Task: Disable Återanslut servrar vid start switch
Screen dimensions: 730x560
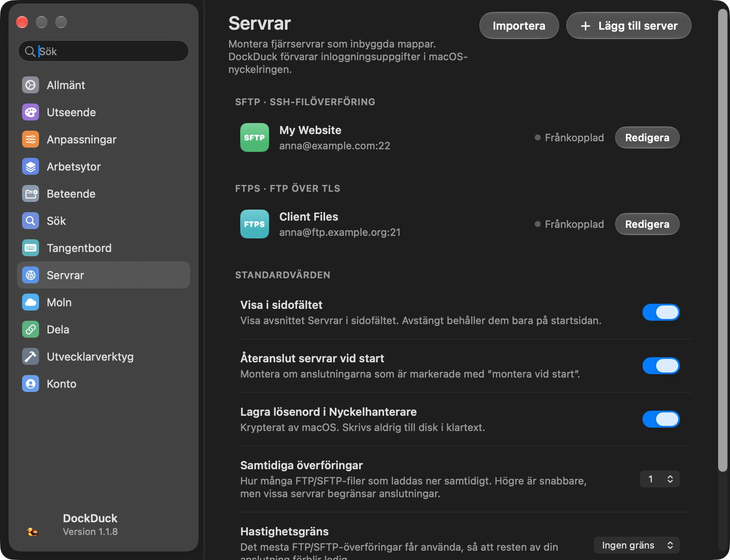Action: [x=661, y=366]
